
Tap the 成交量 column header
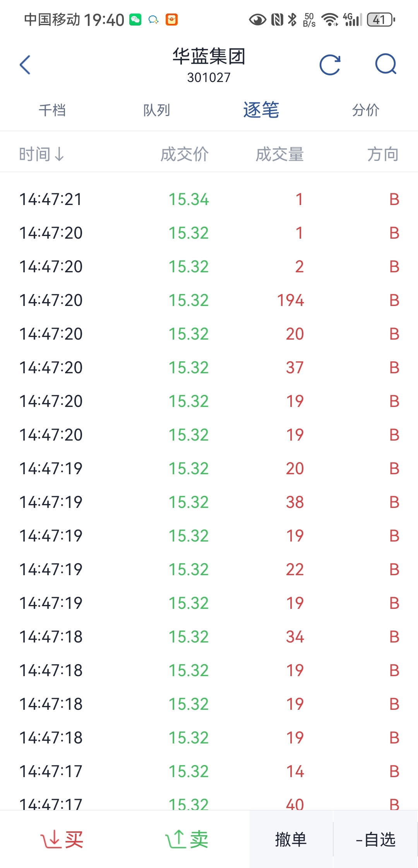pyautogui.click(x=279, y=154)
